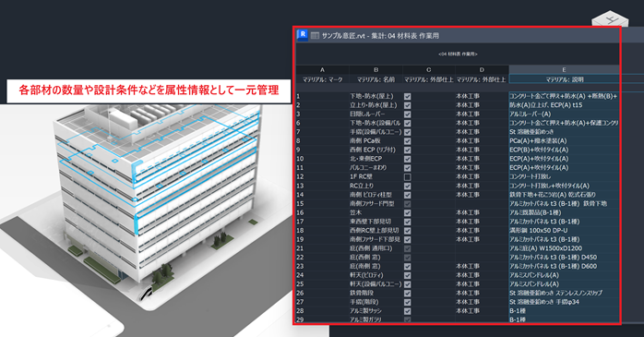This screenshot has height=337, width=644.
Task: Select description ECP(B)+吹付タイル(A)
Action: coord(564,150)
